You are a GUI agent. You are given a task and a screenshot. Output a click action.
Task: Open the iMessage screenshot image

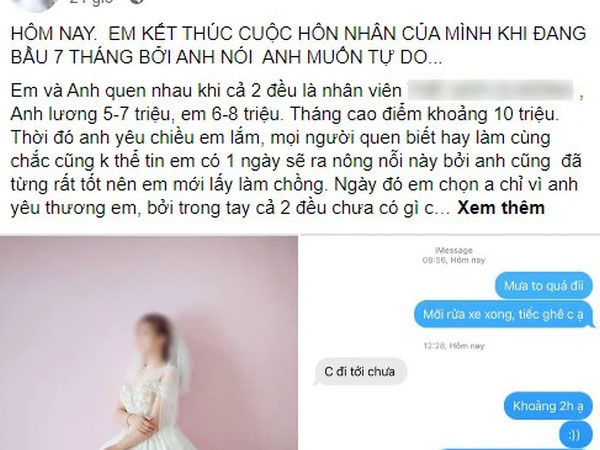click(450, 343)
